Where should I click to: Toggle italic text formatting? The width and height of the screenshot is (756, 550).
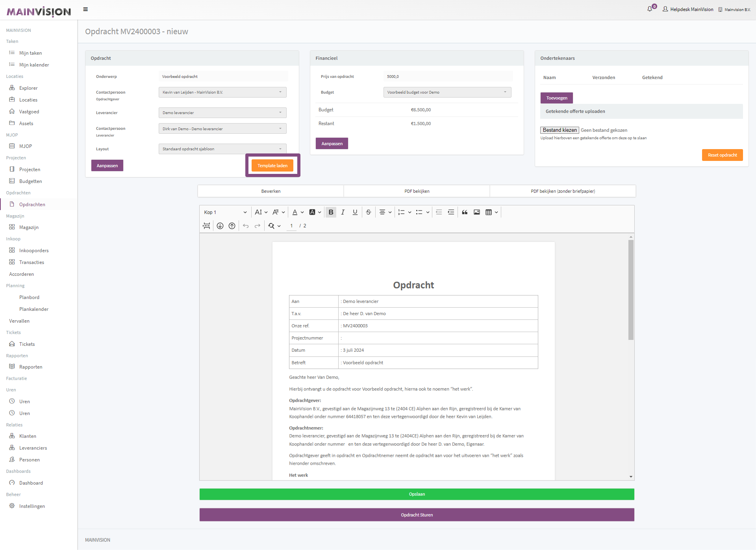click(343, 212)
